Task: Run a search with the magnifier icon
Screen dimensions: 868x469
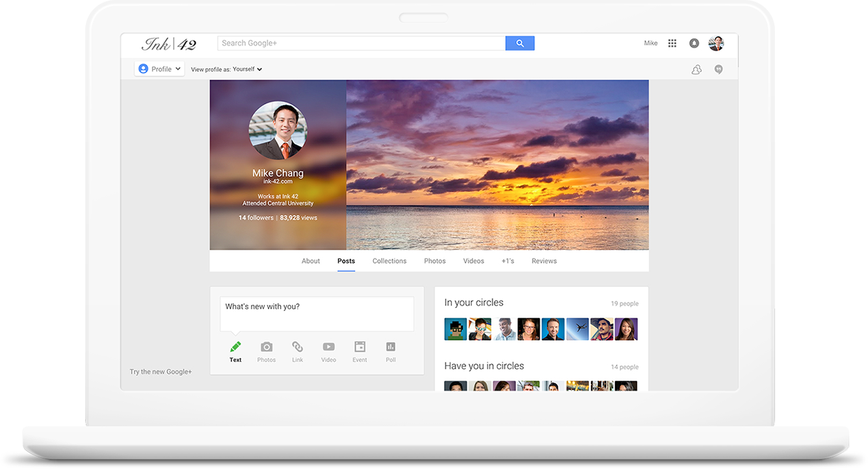Action: pos(519,43)
